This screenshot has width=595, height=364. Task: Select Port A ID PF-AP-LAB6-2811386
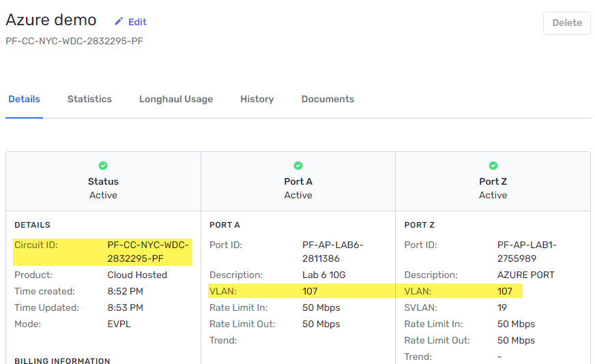(x=333, y=252)
